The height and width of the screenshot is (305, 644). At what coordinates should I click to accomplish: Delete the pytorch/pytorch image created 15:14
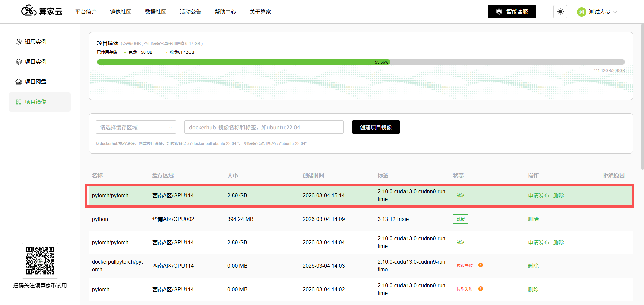tap(559, 195)
